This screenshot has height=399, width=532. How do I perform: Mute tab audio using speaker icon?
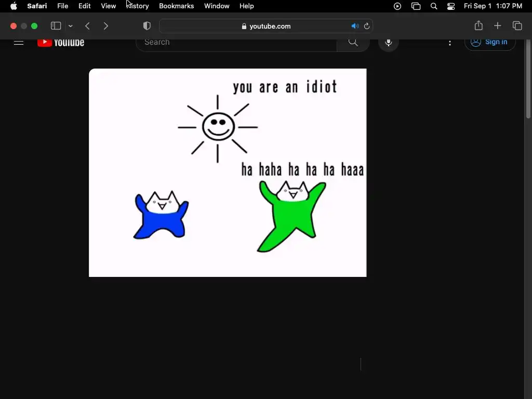tap(355, 26)
